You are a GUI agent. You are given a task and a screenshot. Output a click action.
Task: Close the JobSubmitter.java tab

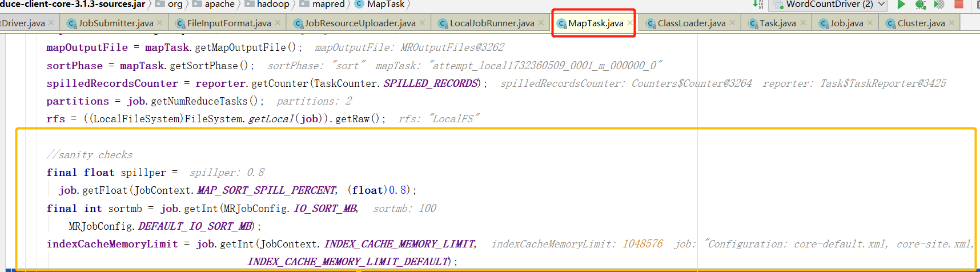click(x=160, y=23)
